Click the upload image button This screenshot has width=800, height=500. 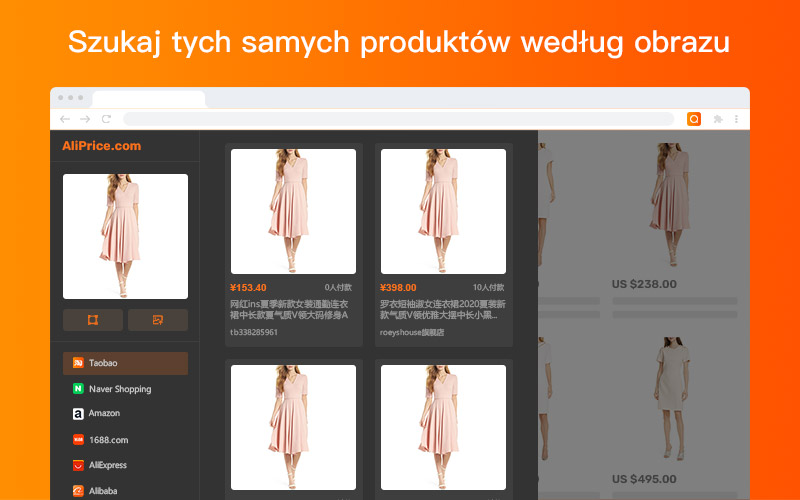tap(158, 320)
